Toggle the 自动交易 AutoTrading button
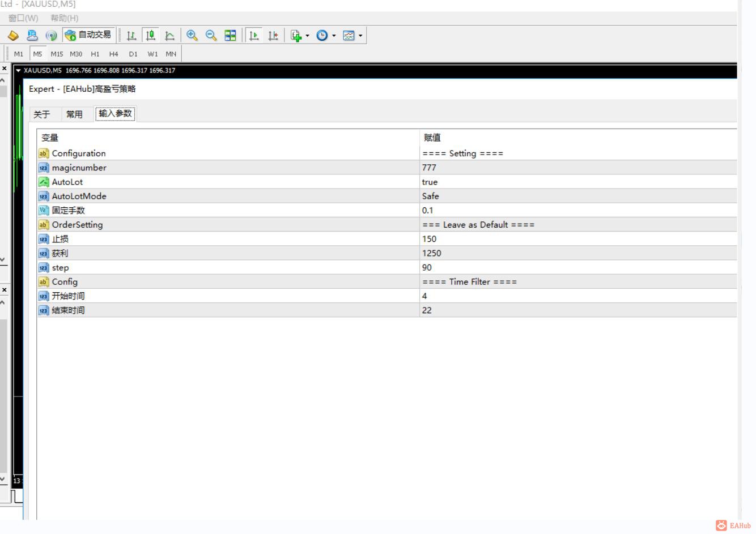 [x=88, y=35]
